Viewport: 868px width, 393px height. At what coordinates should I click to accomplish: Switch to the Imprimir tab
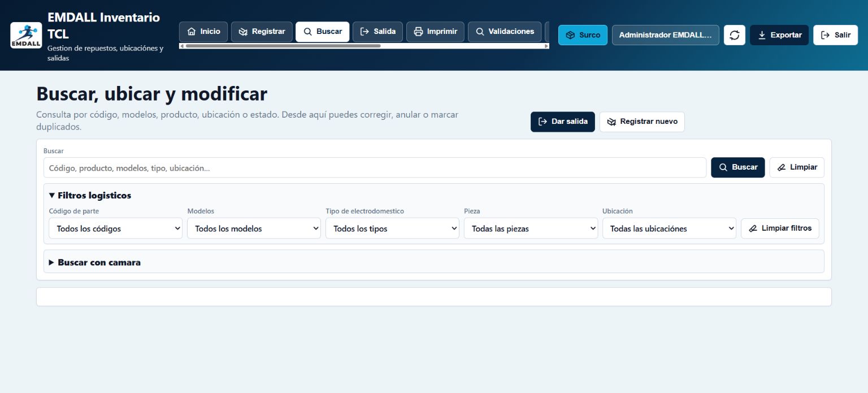pos(435,32)
